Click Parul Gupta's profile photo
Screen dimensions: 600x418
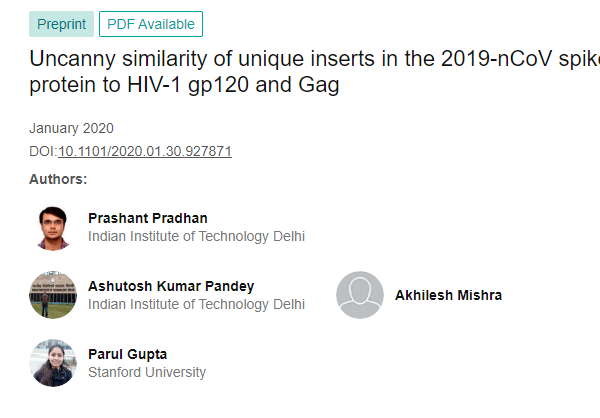52,363
